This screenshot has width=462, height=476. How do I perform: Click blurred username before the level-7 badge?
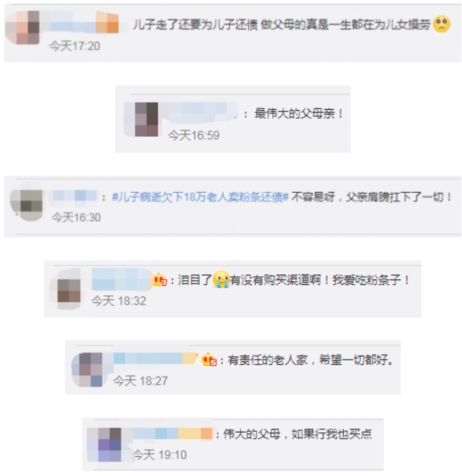(x=121, y=280)
